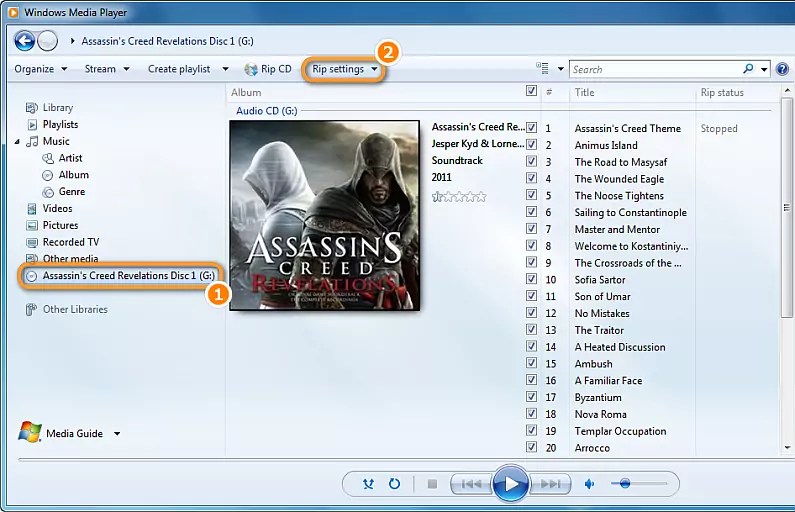Click the Audio CD (G:) group header
Screen dimensions: 795x512
click(267, 111)
